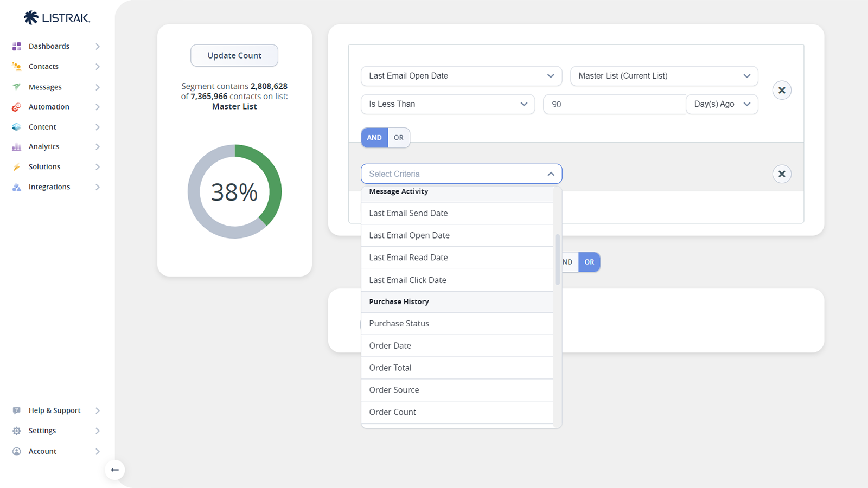Click the Listrak logo
The width and height of the screenshot is (868, 488).
[57, 18]
